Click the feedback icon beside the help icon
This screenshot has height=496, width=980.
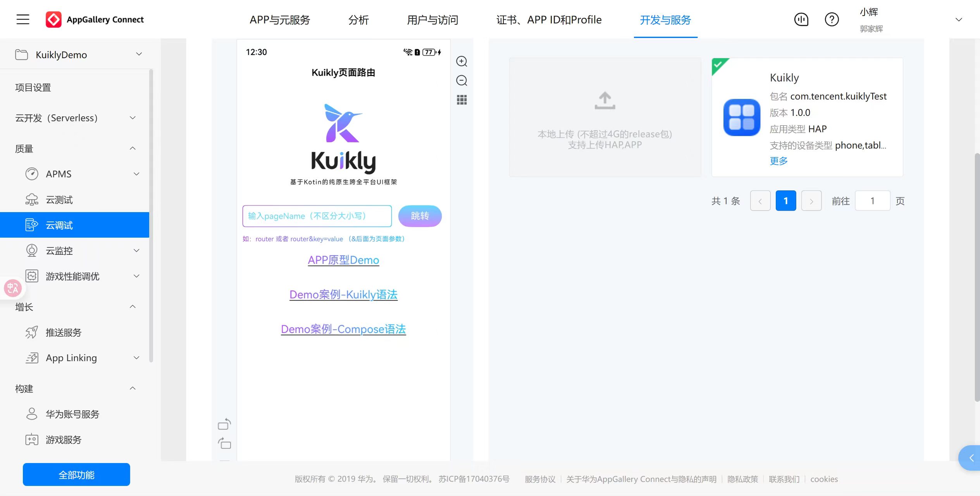click(801, 19)
